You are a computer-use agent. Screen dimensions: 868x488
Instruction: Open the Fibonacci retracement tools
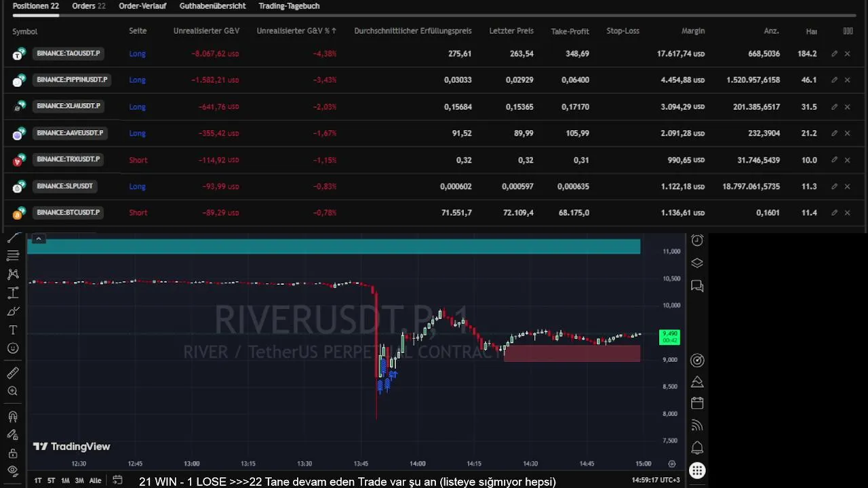click(13, 256)
